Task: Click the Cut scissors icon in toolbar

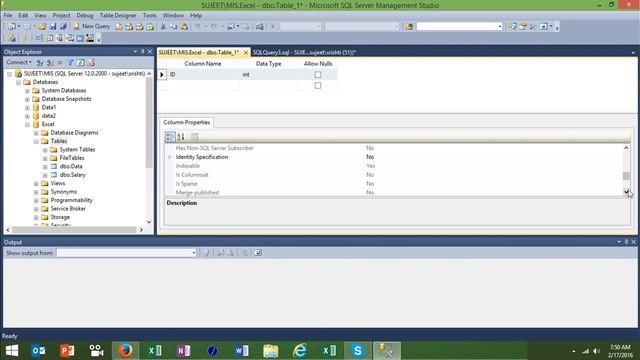Action: (x=163, y=27)
